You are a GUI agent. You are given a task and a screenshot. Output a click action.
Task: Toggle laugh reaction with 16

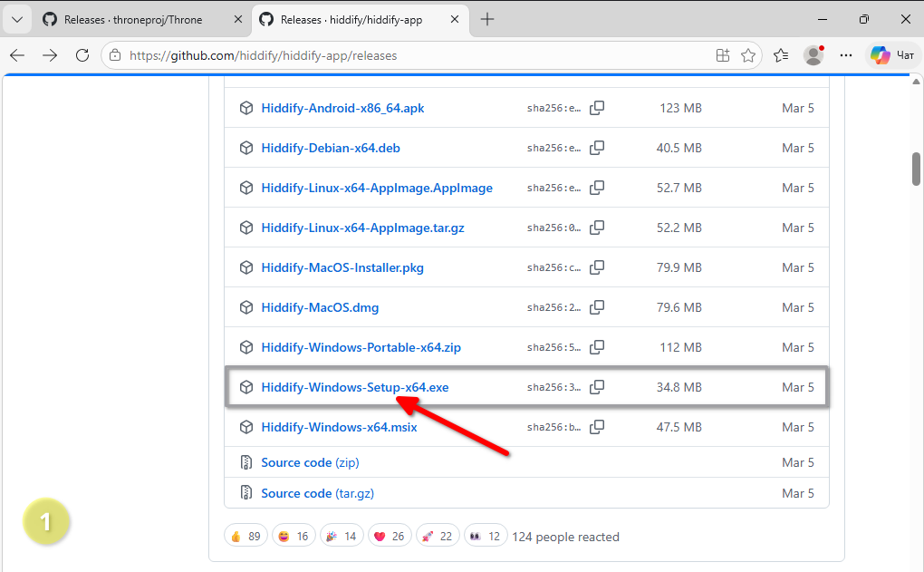[x=294, y=536]
